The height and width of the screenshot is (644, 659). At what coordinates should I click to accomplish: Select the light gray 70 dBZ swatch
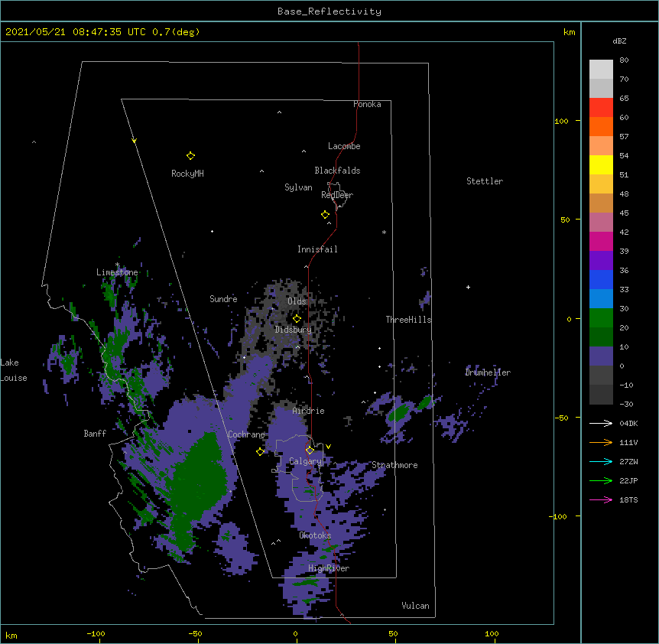(601, 69)
